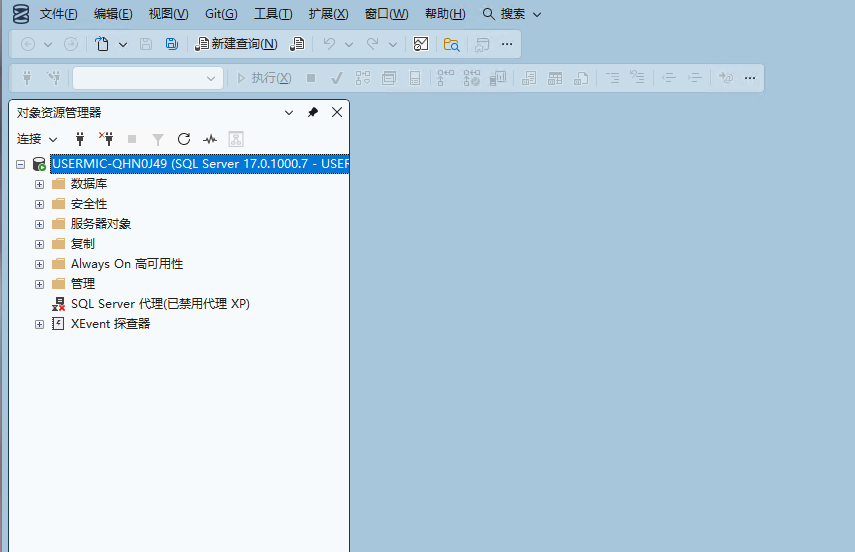Viewport: 855px width, 552px height.
Task: Click the cancel query stop icon
Action: point(311,78)
